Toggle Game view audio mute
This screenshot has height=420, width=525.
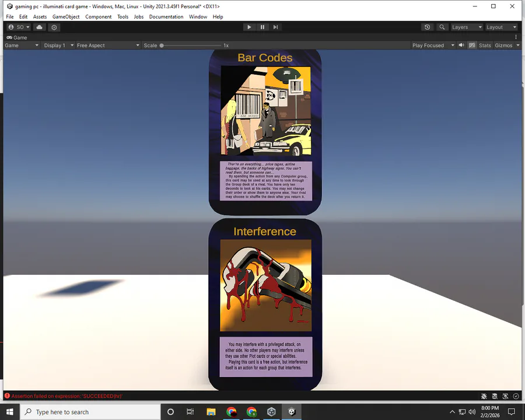click(x=461, y=45)
